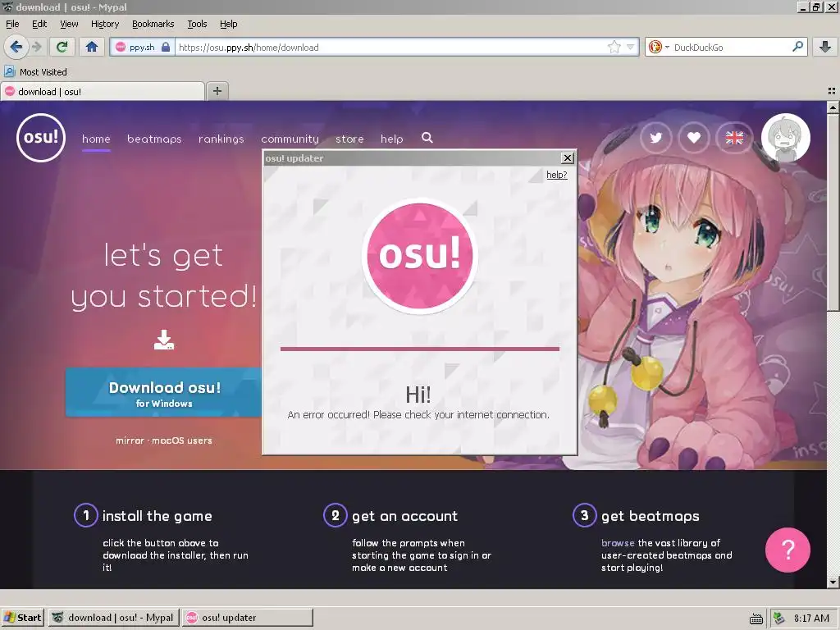Image resolution: width=840 pixels, height=630 pixels.
Task: Switch to Mypal browser taskbar button
Action: pyautogui.click(x=113, y=618)
